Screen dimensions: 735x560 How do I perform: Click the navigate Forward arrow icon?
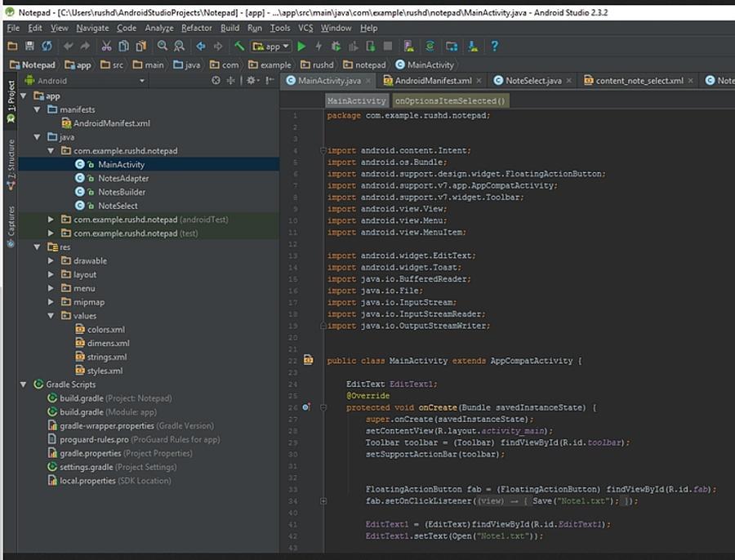(218, 46)
